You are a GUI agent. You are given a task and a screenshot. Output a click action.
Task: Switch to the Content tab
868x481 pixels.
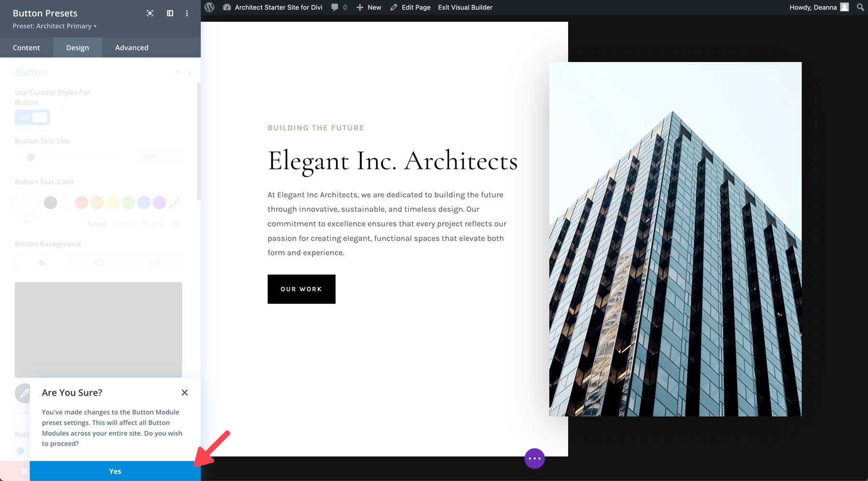click(x=27, y=47)
